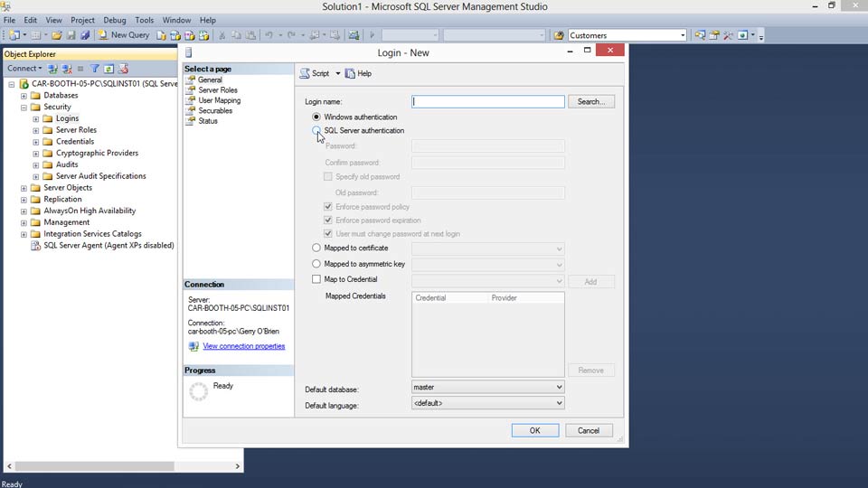This screenshot has width=868, height=488.
Task: Toggle Enforce password expiration checkbox
Action: click(327, 221)
